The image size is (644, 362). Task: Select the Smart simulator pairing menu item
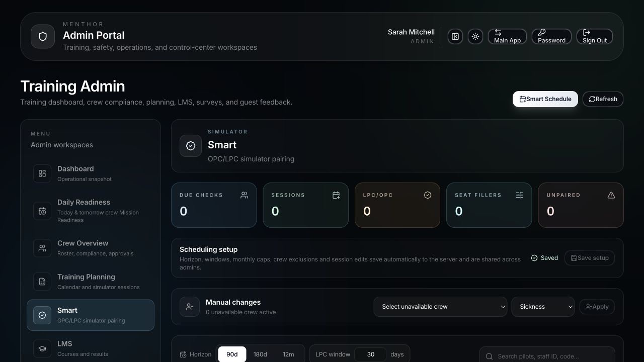[91, 315]
